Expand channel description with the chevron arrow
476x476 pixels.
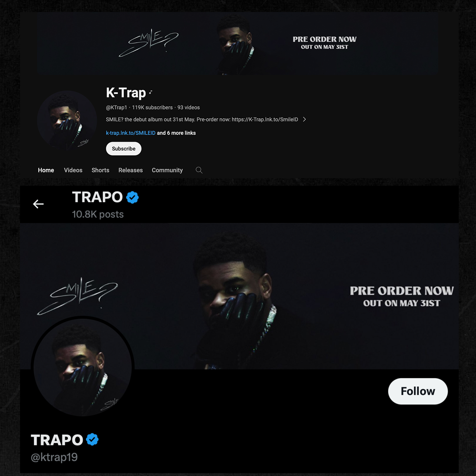(x=304, y=119)
